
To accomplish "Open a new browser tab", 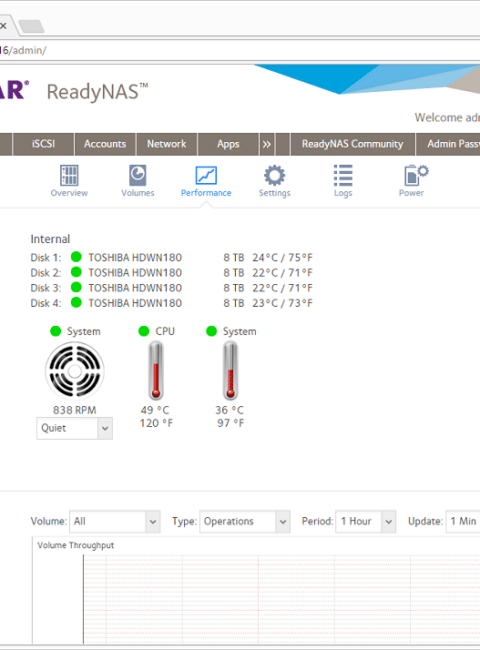I will [x=32, y=26].
